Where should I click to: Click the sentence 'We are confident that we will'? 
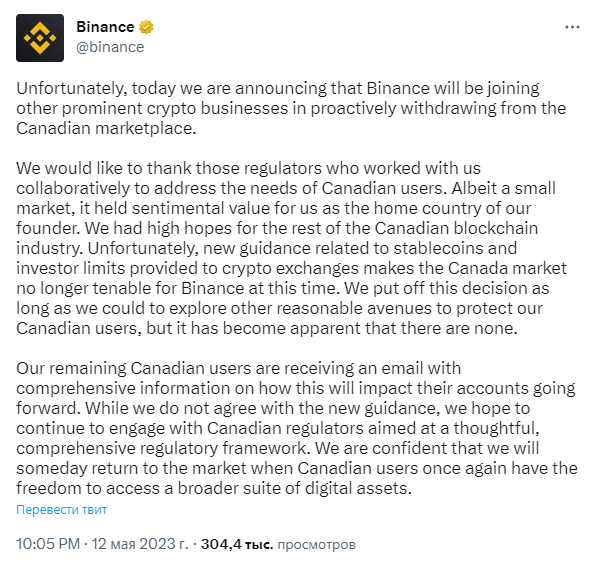pyautogui.click(x=427, y=448)
